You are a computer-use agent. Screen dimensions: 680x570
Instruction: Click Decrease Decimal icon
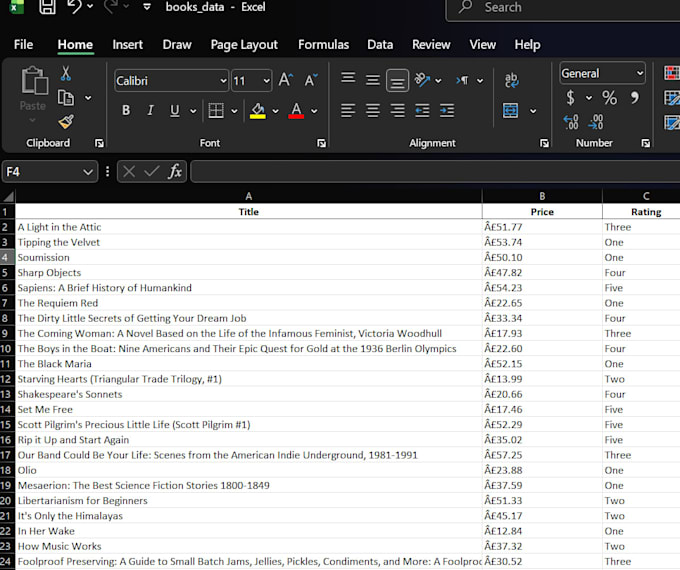pos(595,122)
